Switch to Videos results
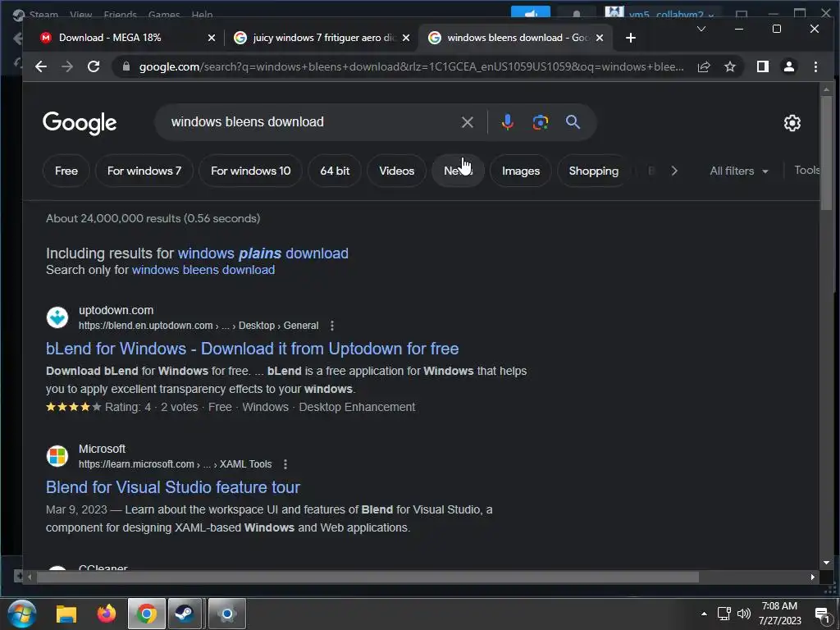The height and width of the screenshot is (630, 840). pos(396,171)
